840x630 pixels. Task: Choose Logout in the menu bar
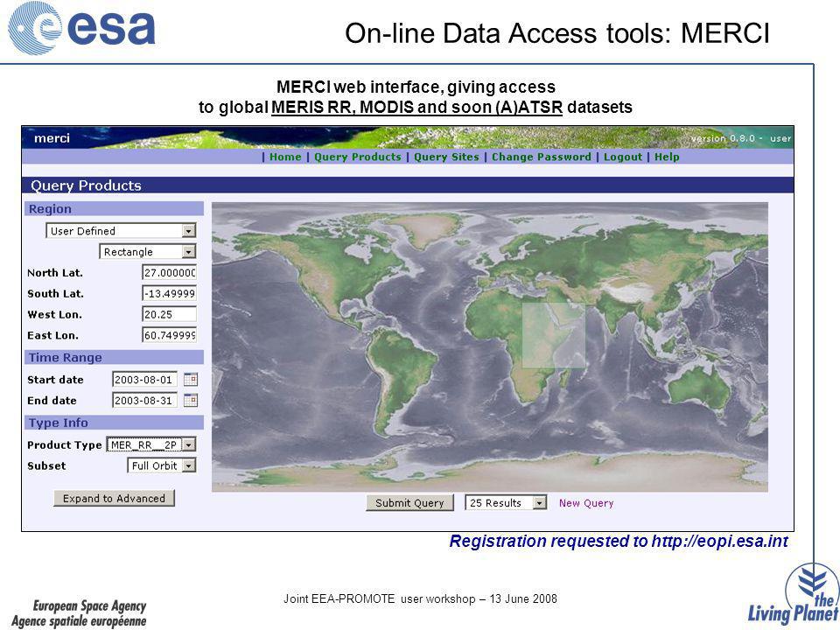pyautogui.click(x=622, y=157)
